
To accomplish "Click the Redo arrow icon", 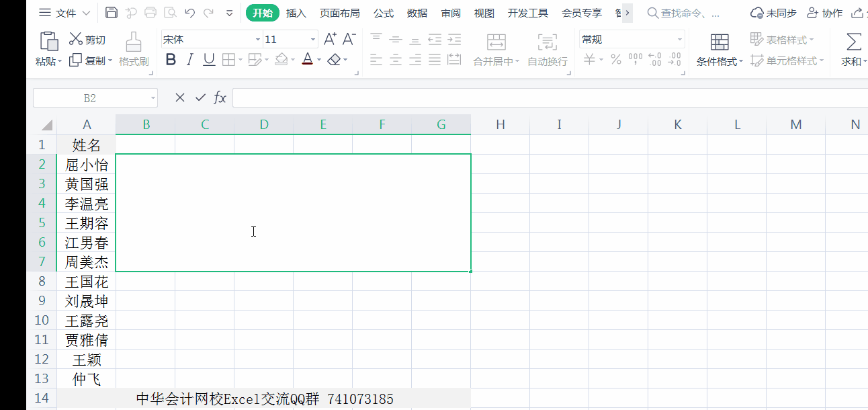I will 208,13.
